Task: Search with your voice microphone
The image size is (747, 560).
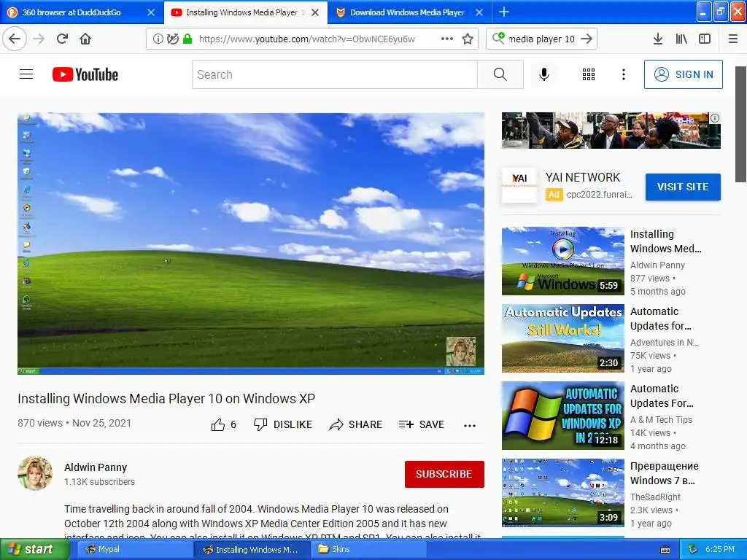Action: [544, 74]
